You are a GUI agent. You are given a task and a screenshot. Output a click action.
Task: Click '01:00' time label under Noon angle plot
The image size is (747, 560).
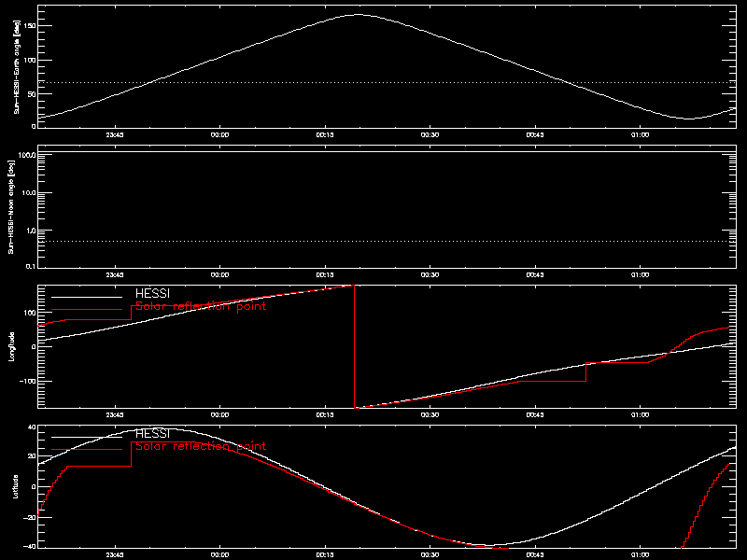(x=640, y=274)
